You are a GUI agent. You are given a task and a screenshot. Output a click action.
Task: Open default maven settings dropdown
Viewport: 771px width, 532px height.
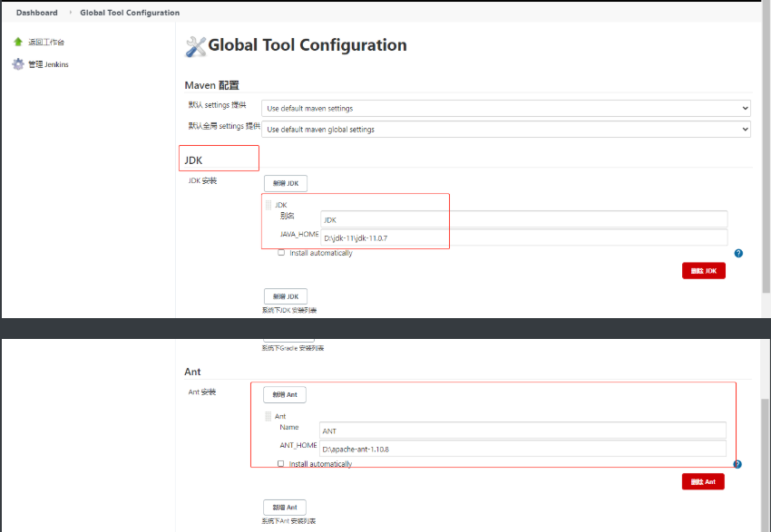(506, 108)
